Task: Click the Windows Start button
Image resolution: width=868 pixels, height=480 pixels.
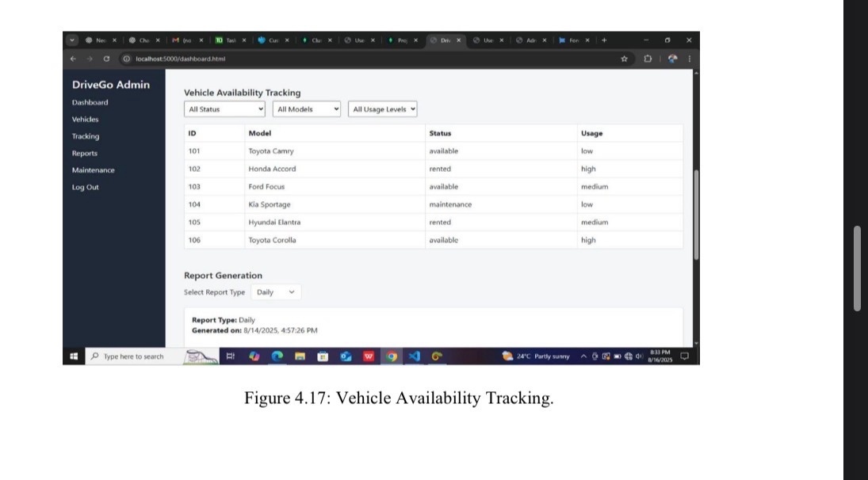Action: click(x=75, y=356)
